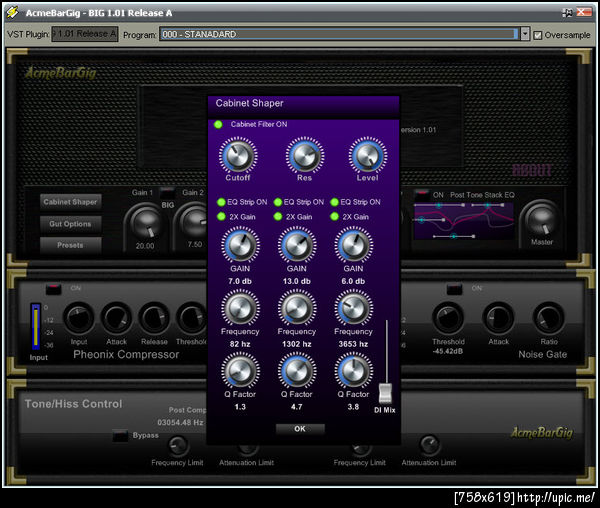Click the Noise Gate Attack knob
The image size is (600, 508).
coord(498,318)
